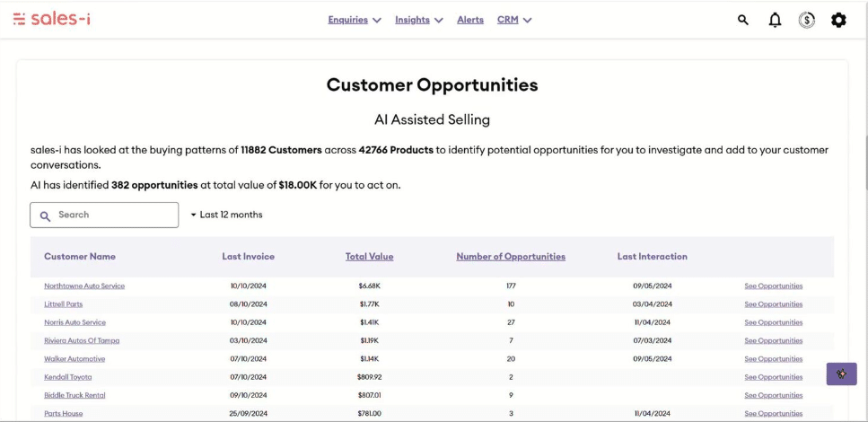This screenshot has height=422, width=868.
Task: Click the Last Interaction column header
Action: [652, 257]
